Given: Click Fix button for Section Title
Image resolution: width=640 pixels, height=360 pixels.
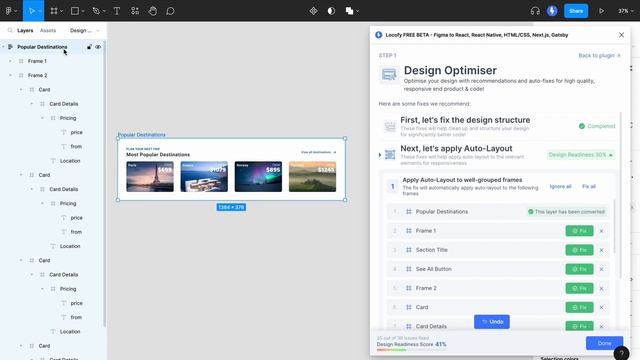Looking at the screenshot, I should click(x=579, y=250).
